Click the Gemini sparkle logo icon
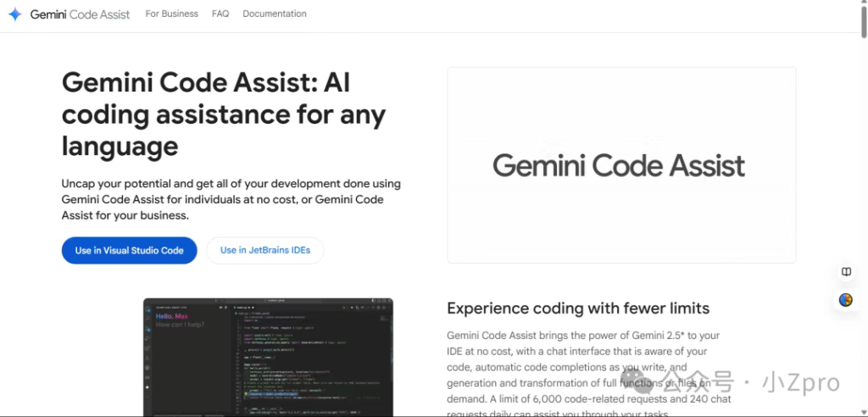 pyautogui.click(x=15, y=14)
